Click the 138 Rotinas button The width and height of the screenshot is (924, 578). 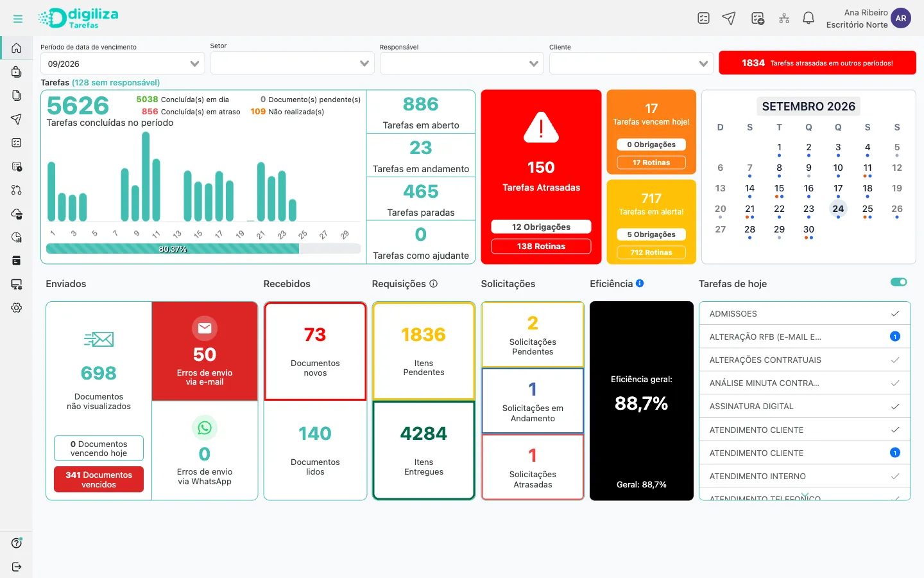click(541, 246)
